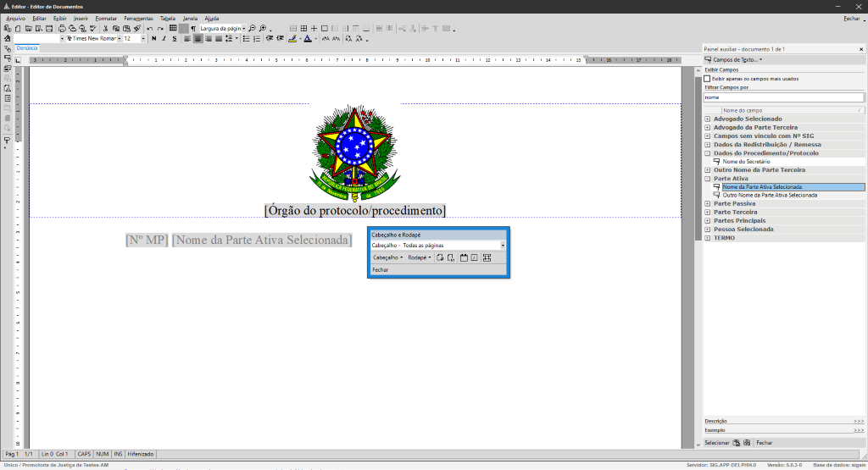Align text right

pyautogui.click(x=209, y=39)
